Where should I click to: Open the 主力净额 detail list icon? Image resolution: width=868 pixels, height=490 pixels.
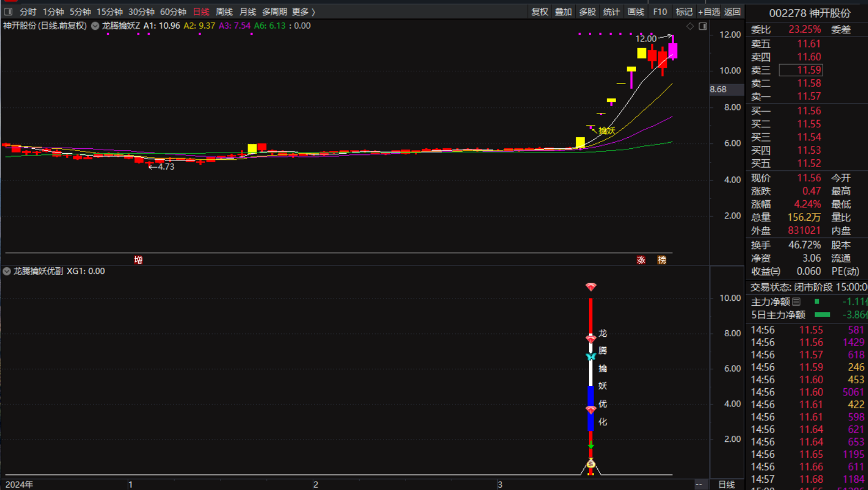tap(796, 302)
